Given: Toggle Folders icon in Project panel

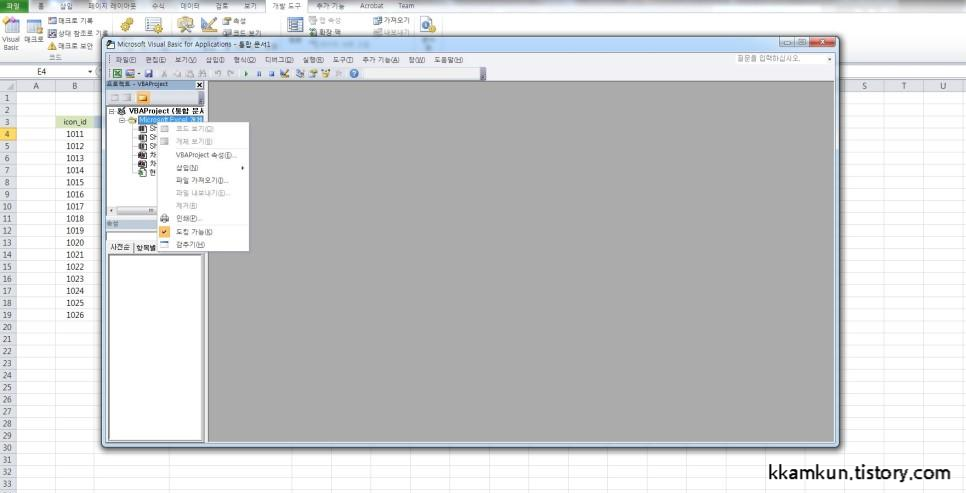Looking at the screenshot, I should [143, 97].
